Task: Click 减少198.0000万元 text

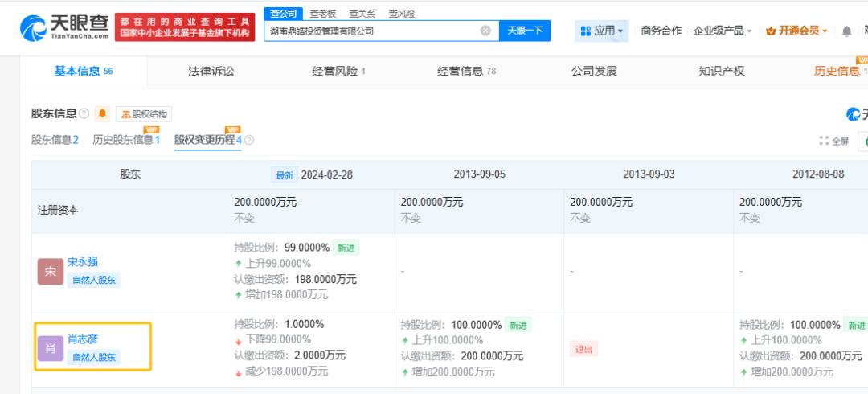Action: click(x=287, y=371)
